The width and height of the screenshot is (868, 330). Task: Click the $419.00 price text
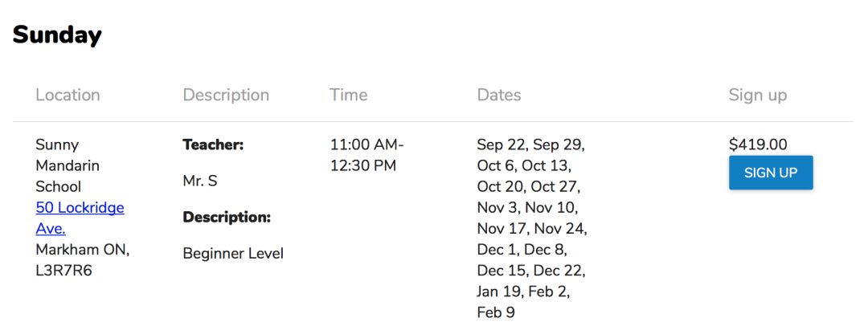[x=758, y=145]
